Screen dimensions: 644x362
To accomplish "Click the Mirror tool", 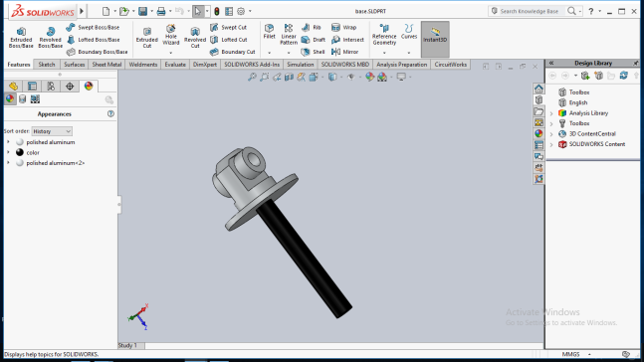I will [345, 52].
